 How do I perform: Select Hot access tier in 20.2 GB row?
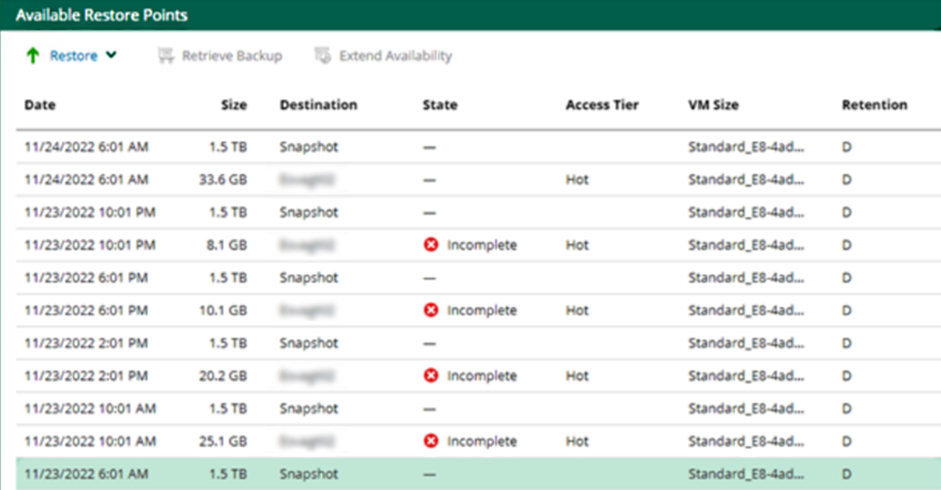click(577, 376)
